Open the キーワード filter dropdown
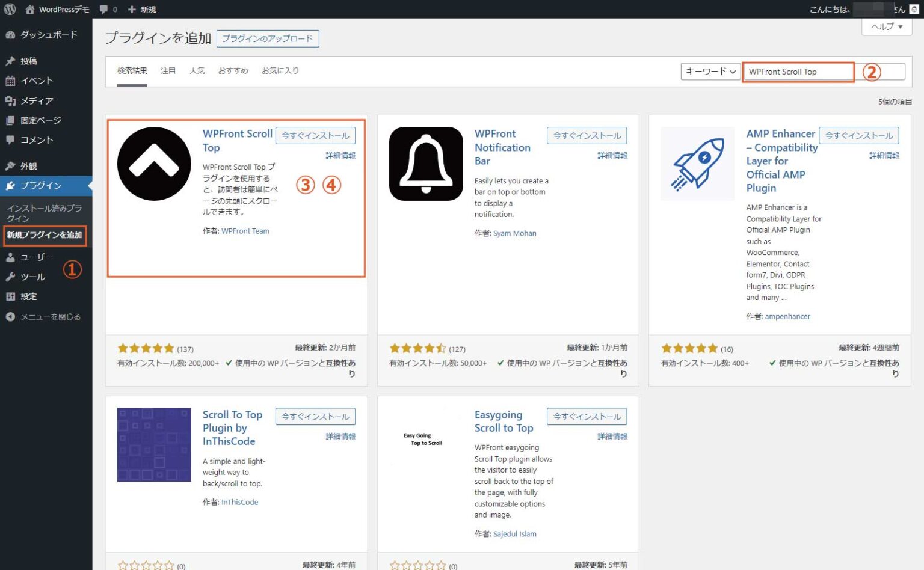Image resolution: width=924 pixels, height=570 pixels. [x=710, y=71]
